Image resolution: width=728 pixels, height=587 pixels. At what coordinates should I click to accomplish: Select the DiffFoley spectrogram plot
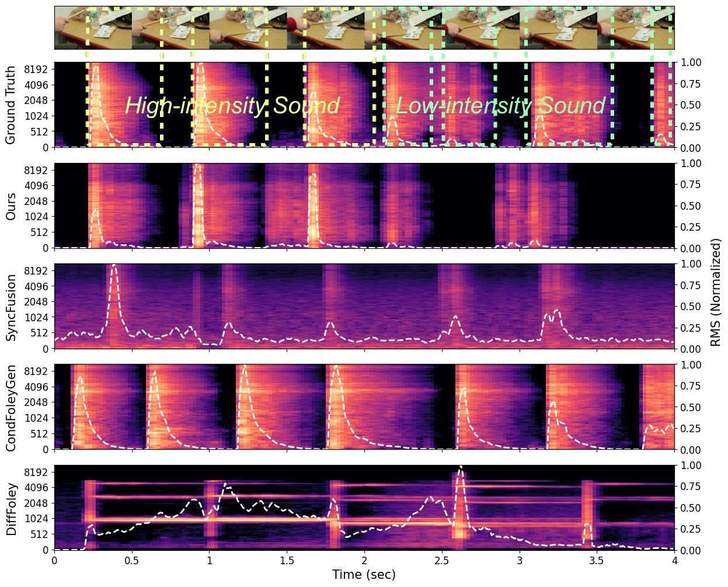coord(364,508)
